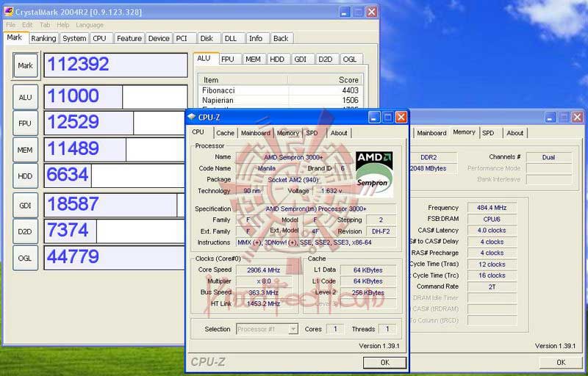Screen dimensions: 588x376
Task: Open the Mainboard tab in front CPU-Z
Action: pos(255,133)
